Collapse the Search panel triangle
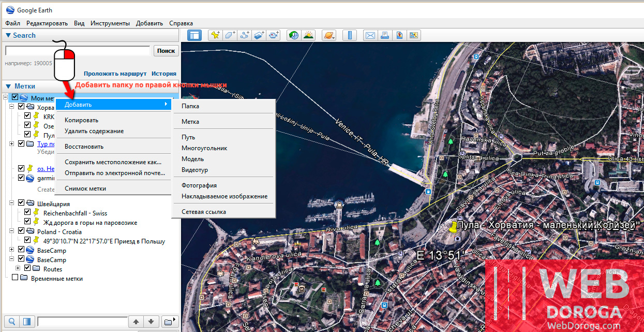644x332 pixels. [8, 36]
